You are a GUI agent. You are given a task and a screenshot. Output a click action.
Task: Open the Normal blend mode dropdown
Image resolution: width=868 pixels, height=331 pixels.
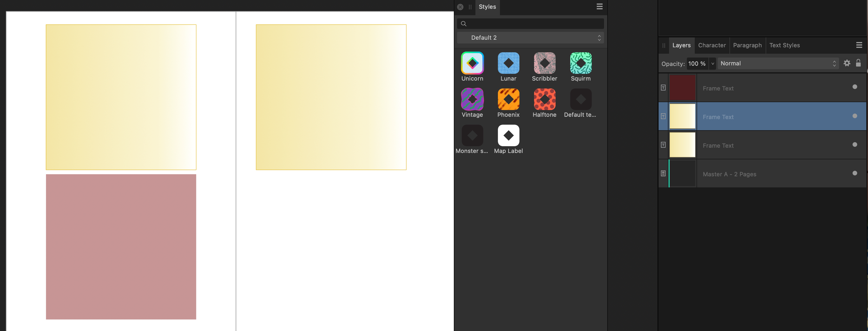pyautogui.click(x=778, y=63)
